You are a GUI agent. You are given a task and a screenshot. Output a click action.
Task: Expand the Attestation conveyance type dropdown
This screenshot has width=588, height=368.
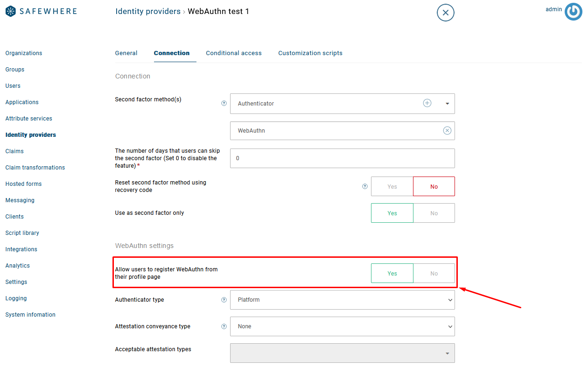pos(342,326)
